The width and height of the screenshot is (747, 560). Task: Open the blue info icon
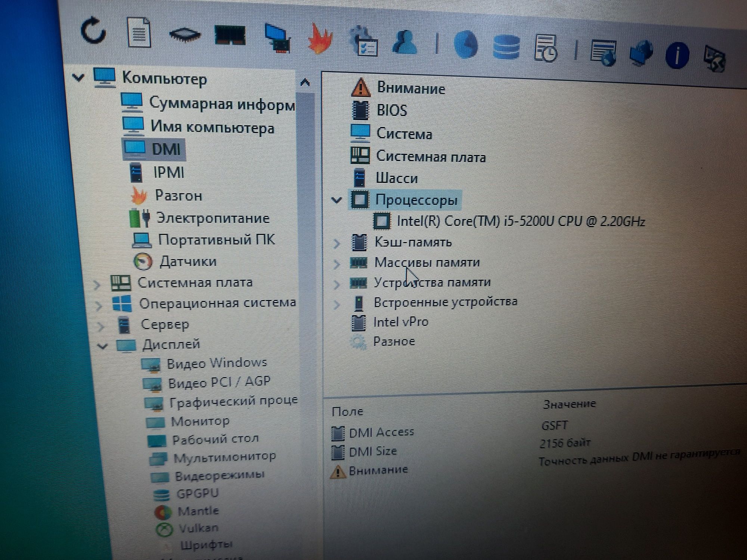[677, 55]
